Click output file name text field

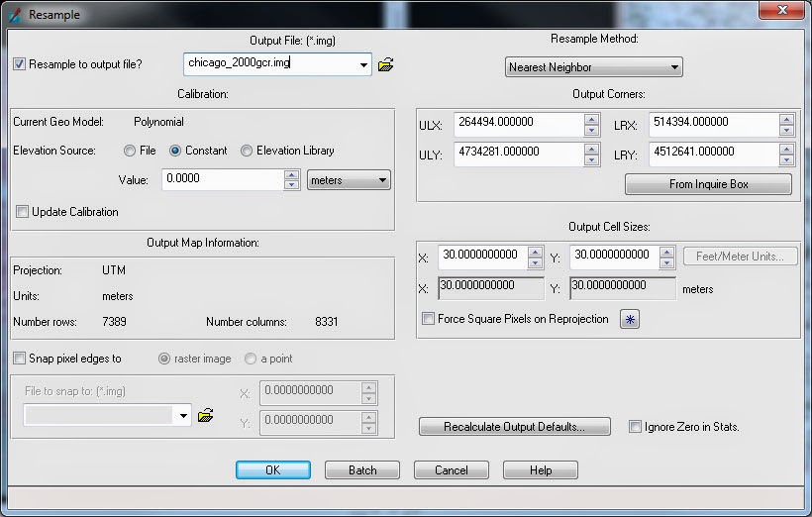pos(270,64)
